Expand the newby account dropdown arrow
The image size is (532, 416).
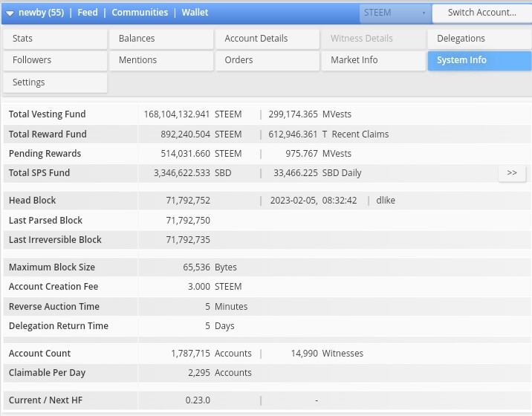click(10, 13)
